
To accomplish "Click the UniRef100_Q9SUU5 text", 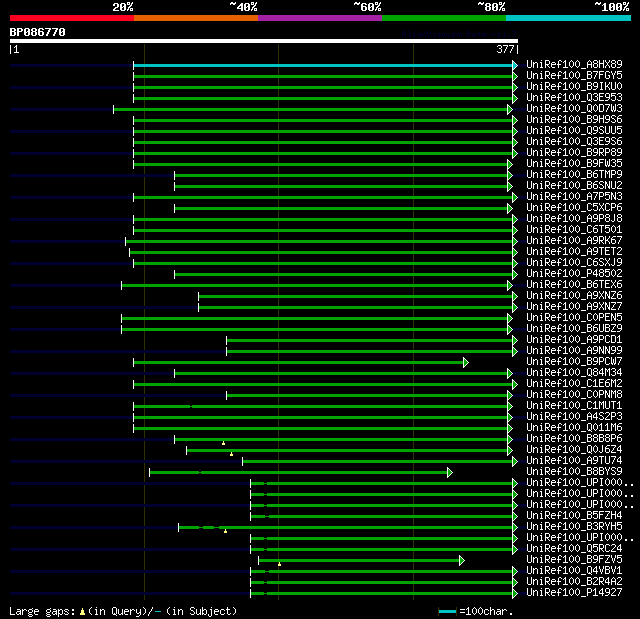I will [x=574, y=131].
